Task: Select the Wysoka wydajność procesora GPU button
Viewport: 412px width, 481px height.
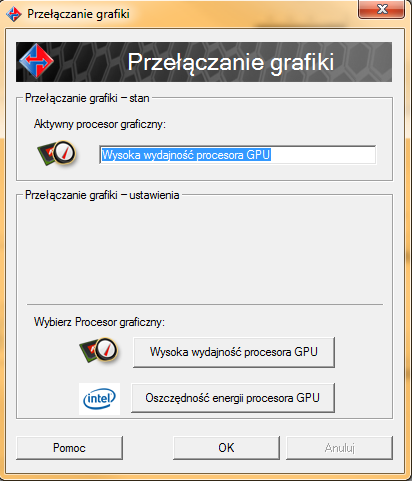Action: click(x=234, y=352)
